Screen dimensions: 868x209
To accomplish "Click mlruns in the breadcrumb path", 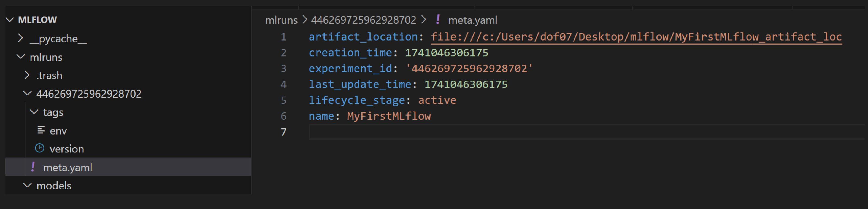I will (281, 20).
